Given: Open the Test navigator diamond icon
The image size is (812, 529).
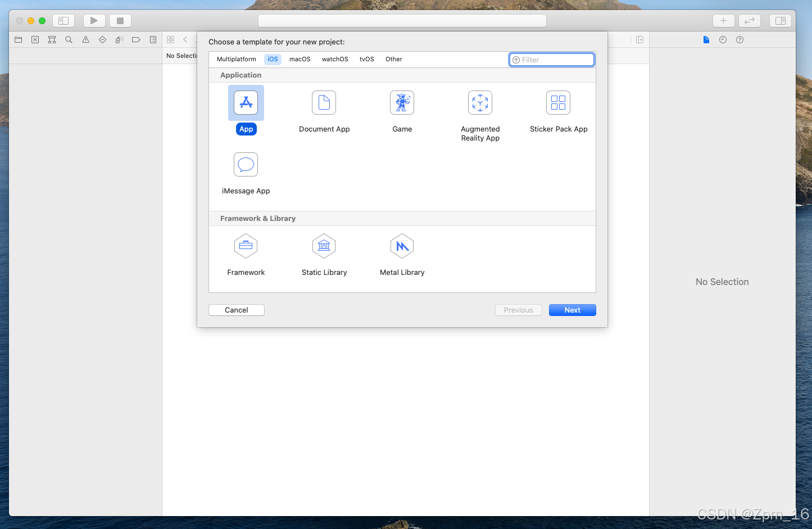Looking at the screenshot, I should (102, 40).
